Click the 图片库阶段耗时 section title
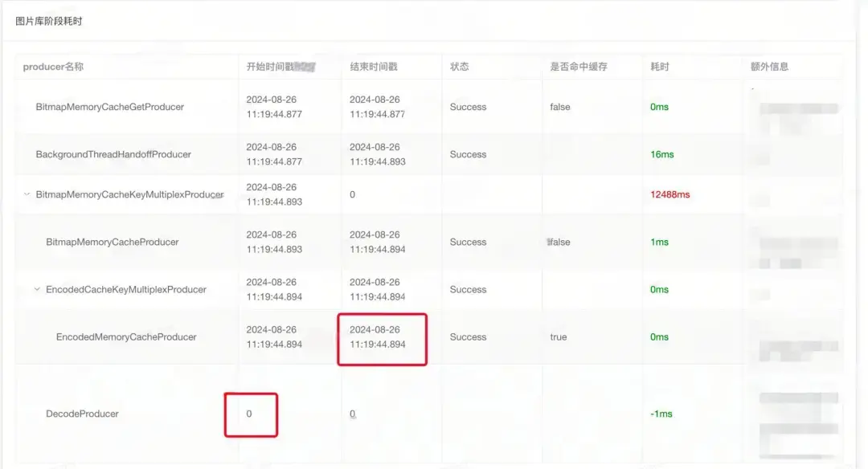This screenshot has height=469, width=868. [x=49, y=21]
